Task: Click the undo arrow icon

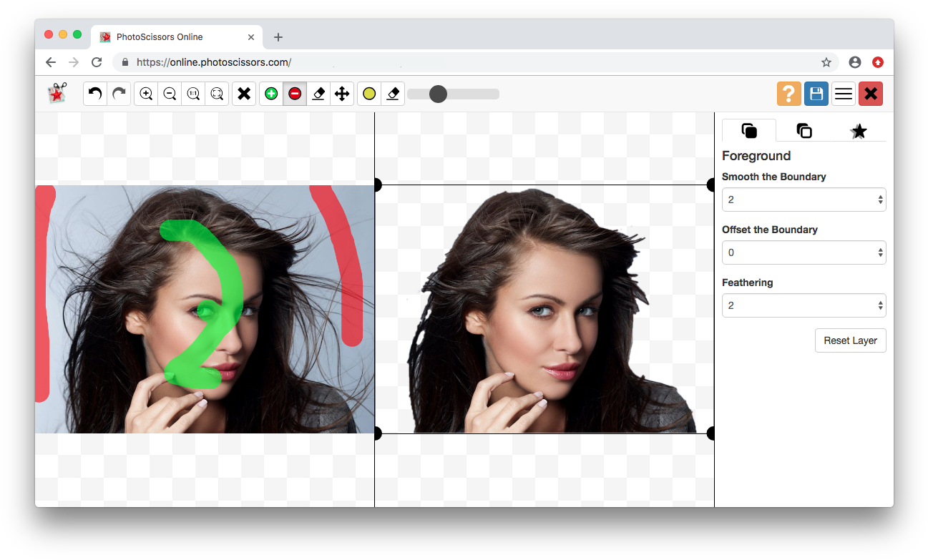Action: [x=95, y=94]
